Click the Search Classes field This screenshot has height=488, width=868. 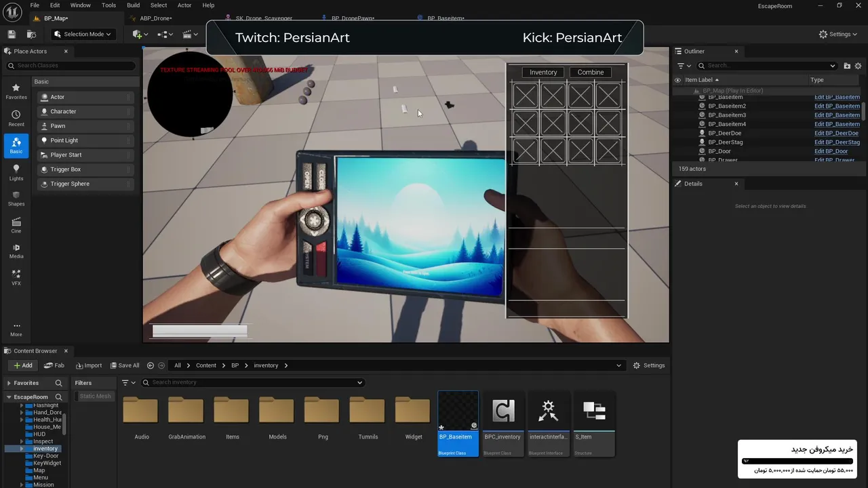pyautogui.click(x=71, y=66)
